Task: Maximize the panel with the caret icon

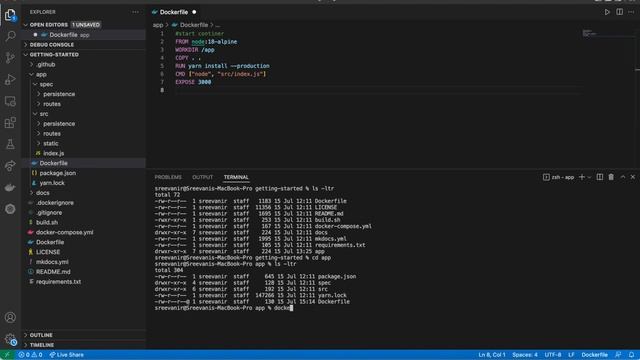Action: (623, 177)
